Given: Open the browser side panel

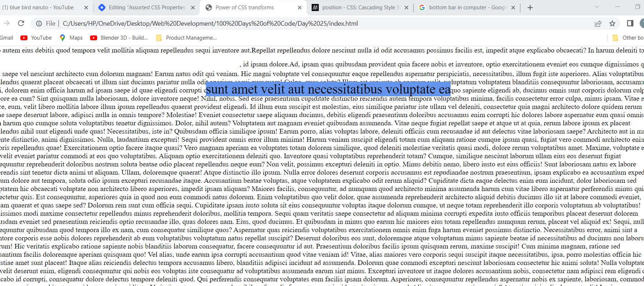Looking at the screenshot, I should pyautogui.click(x=630, y=24).
